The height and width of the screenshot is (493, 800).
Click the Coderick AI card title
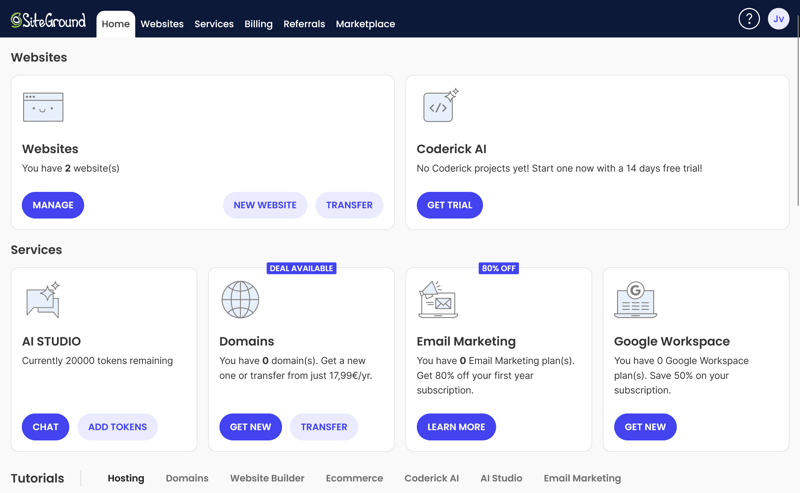coord(452,149)
